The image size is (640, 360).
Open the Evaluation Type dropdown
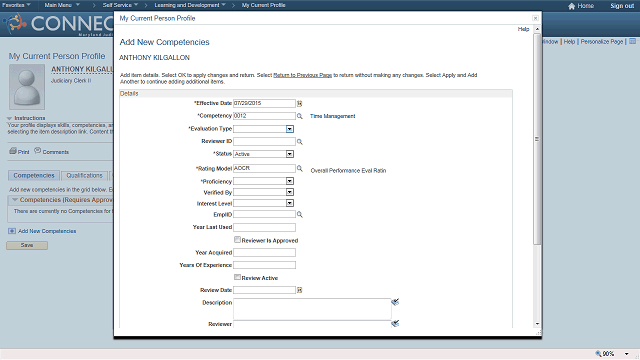tap(289, 129)
